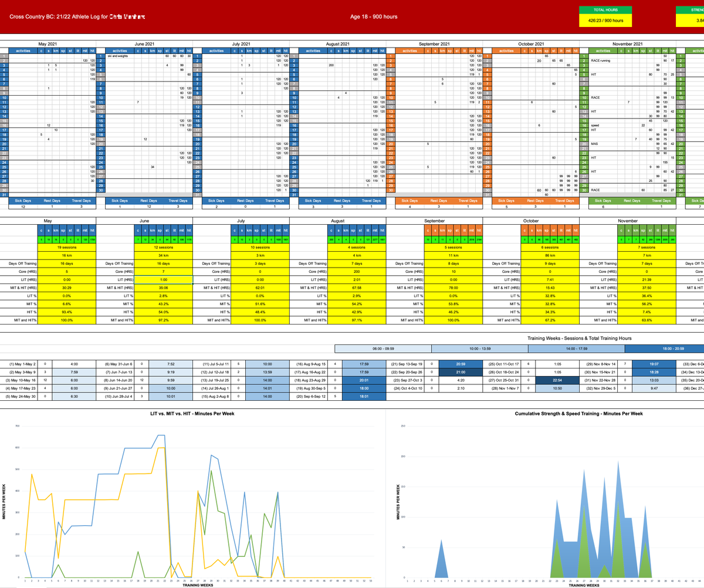704x588 pixels.
Task: Click the '43.2%' MIT cell in June
Action: [x=164, y=304]
